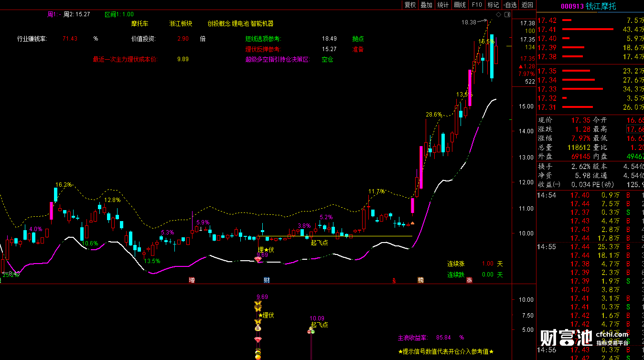Click the 创投概念 concept label

[x=219, y=23]
